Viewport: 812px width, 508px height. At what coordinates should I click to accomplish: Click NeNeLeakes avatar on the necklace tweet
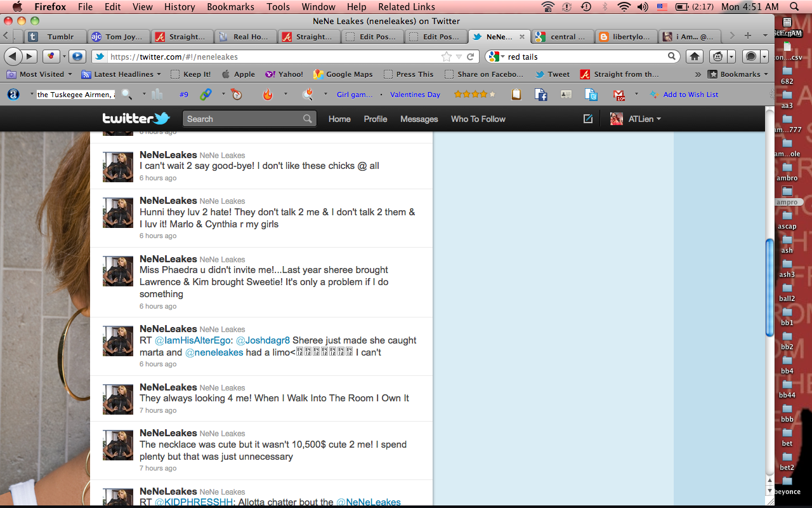(x=118, y=445)
